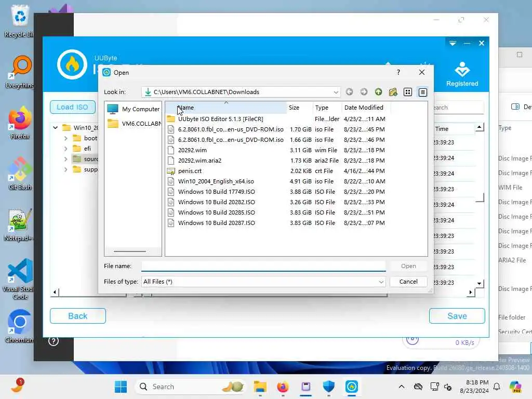
Task: Select the 1.66 GiB DVD-ROM.iso file
Action: [231, 140]
